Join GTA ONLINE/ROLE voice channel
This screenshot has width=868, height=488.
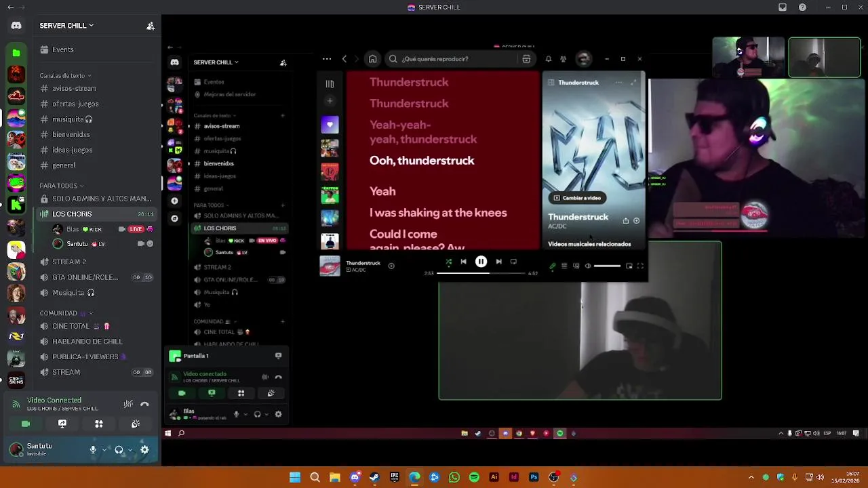click(97, 277)
